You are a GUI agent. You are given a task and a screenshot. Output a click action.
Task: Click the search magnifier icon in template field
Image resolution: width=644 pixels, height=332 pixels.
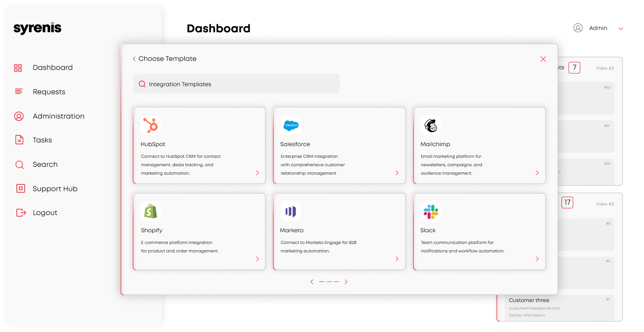click(142, 84)
